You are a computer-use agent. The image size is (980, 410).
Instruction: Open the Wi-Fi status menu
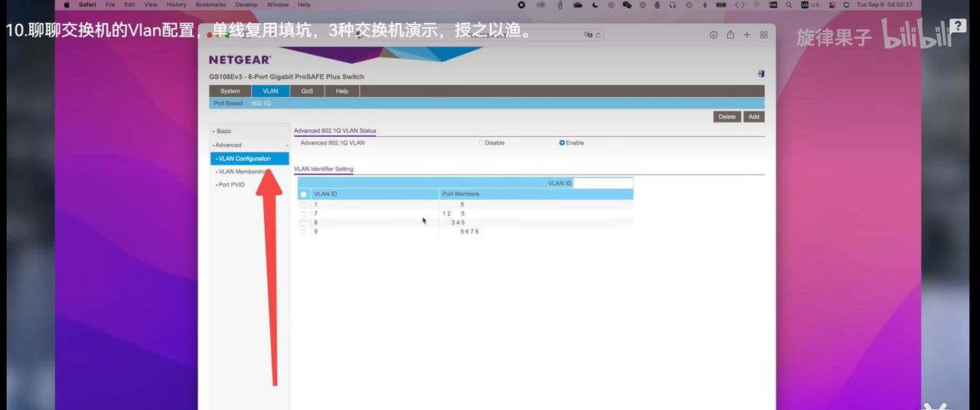point(757,5)
